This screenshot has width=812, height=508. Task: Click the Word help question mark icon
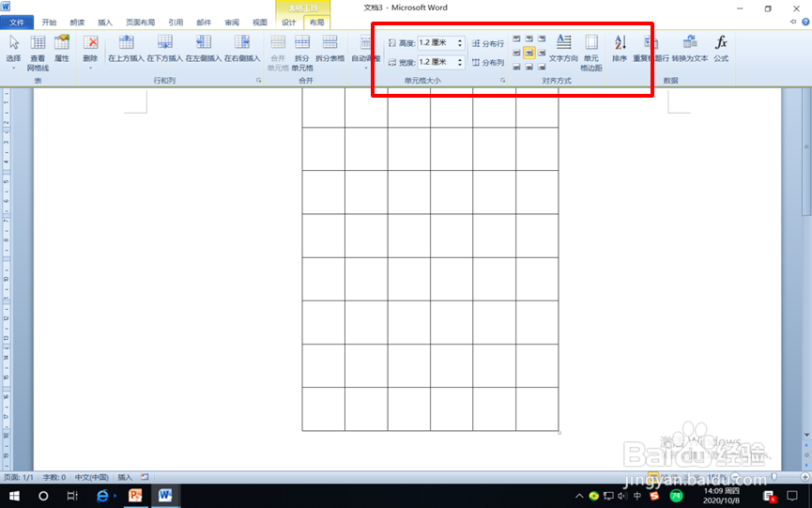[x=805, y=22]
